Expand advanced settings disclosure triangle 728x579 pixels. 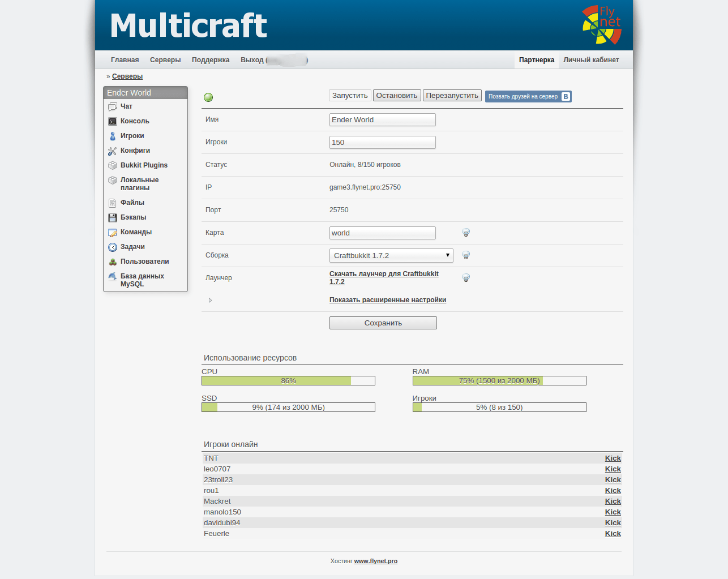pyautogui.click(x=210, y=300)
